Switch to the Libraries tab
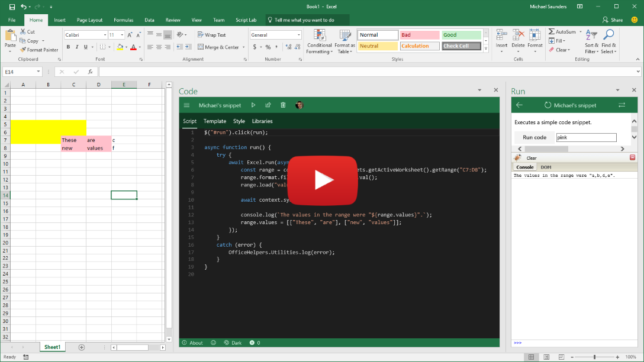Screen dimensions: 644x362 [262, 121]
